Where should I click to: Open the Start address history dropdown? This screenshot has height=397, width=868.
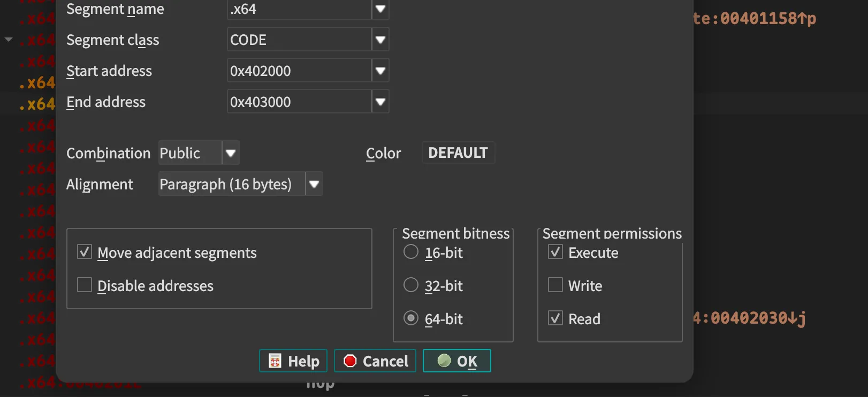[380, 71]
